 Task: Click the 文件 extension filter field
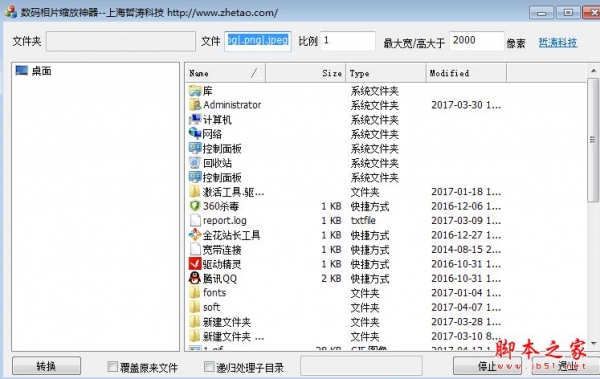point(258,41)
